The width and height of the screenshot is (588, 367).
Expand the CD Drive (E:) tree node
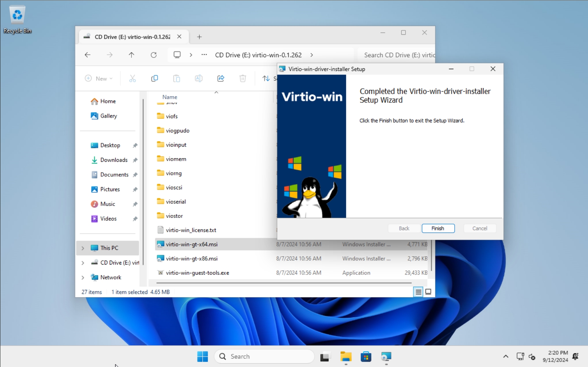[83, 263]
